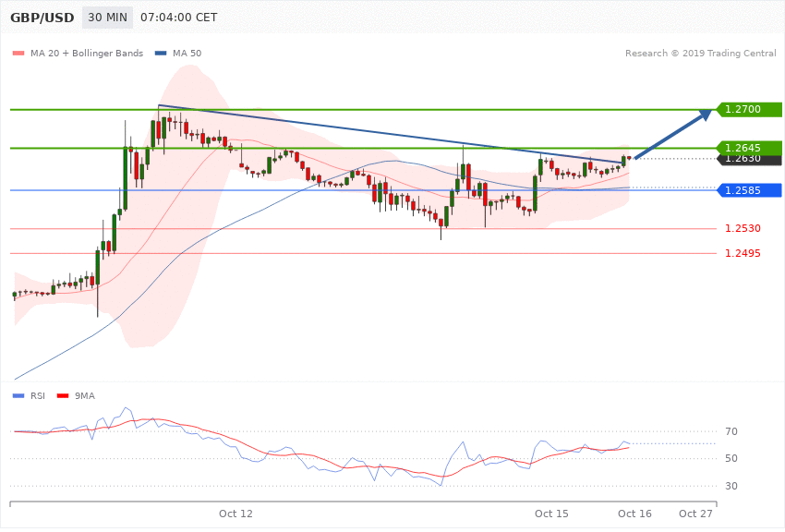Click the 1.2530 support level label

(743, 228)
